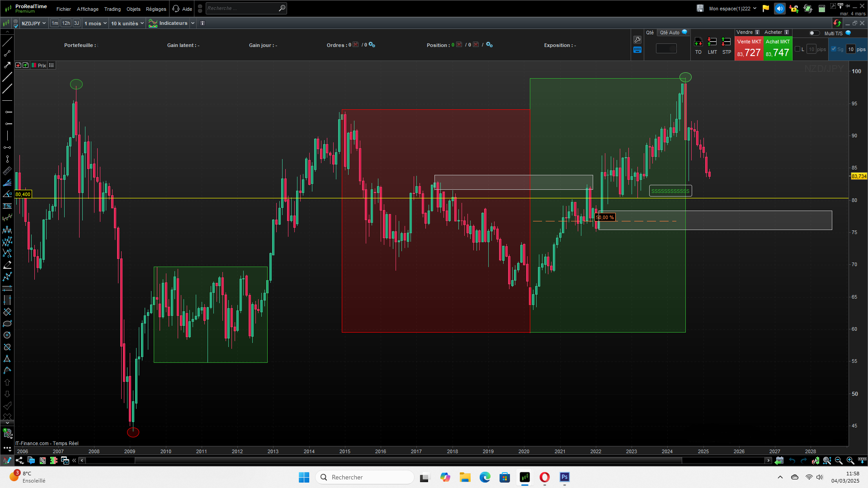The image size is (868, 488).
Task: Enable the L limit pips checkbox
Action: click(797, 49)
